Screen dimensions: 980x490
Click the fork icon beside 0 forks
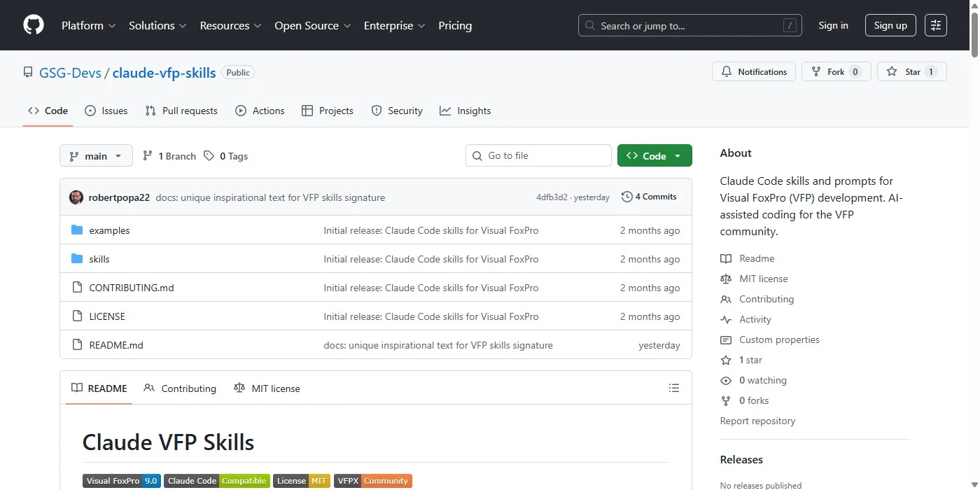tap(726, 400)
